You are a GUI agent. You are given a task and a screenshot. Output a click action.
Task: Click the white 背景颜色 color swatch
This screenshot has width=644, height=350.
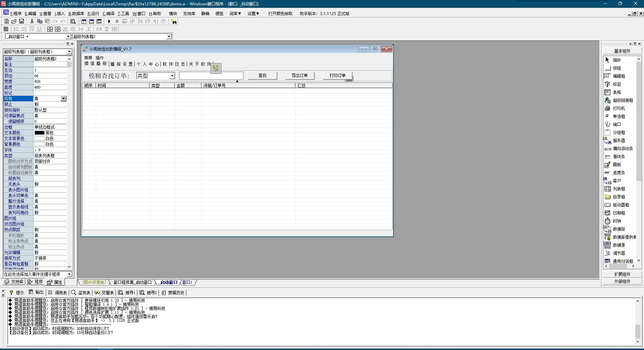[39, 144]
